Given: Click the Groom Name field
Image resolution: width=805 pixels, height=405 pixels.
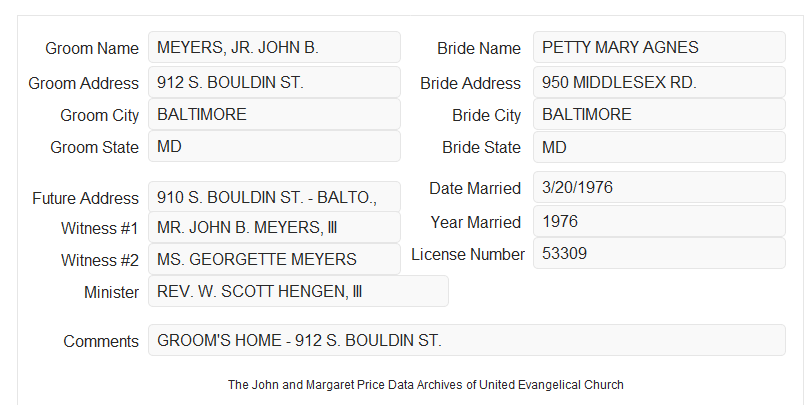Looking at the screenshot, I should click(x=274, y=47).
